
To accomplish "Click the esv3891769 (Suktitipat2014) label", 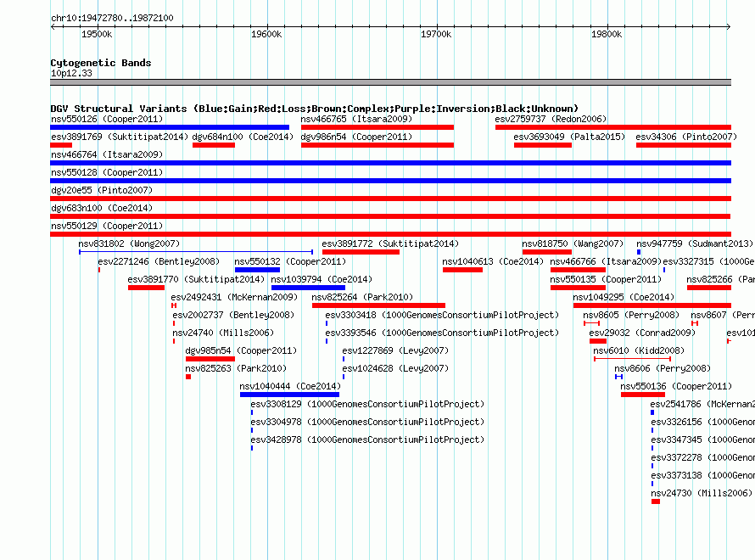I will [120, 137].
